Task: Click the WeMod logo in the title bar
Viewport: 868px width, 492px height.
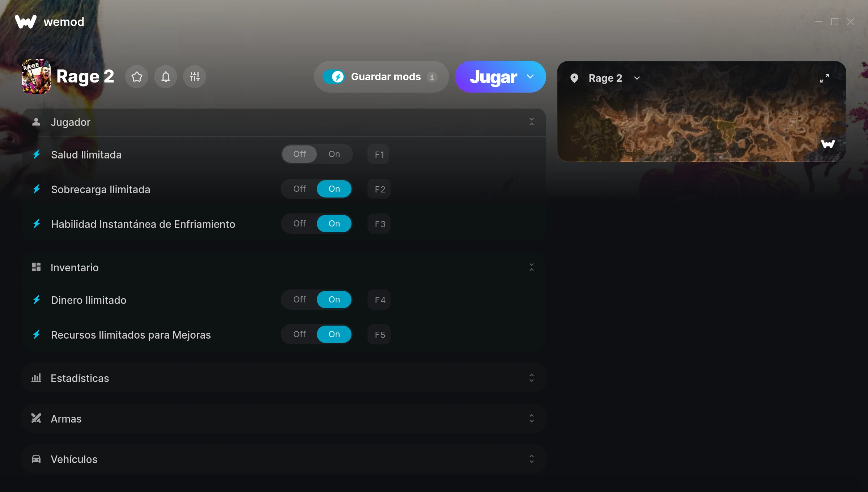Action: tap(26, 22)
